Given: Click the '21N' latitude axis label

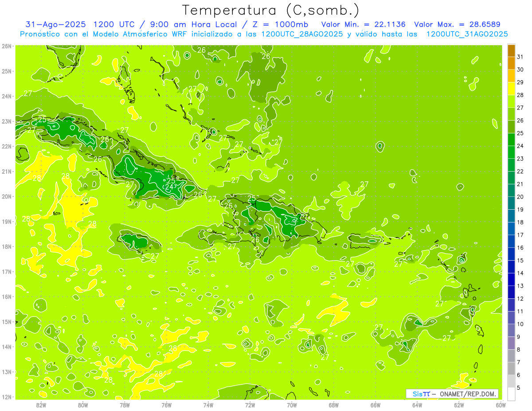Looking at the screenshot, I should click(6, 172).
